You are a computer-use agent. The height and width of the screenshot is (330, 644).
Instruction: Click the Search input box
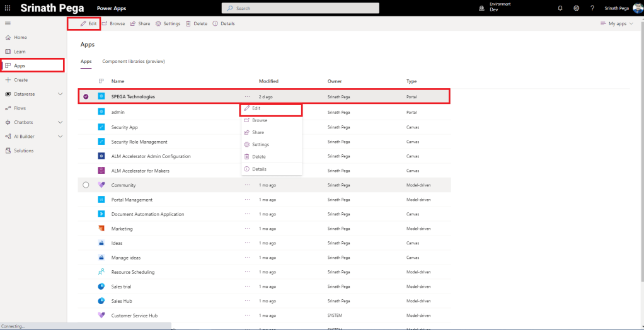pyautogui.click(x=300, y=8)
